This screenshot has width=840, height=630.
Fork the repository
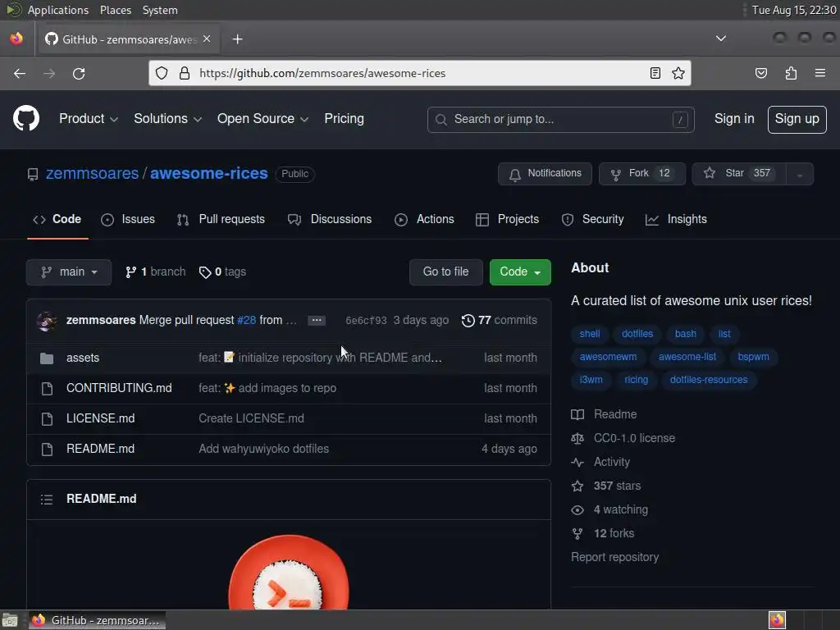[x=641, y=174]
